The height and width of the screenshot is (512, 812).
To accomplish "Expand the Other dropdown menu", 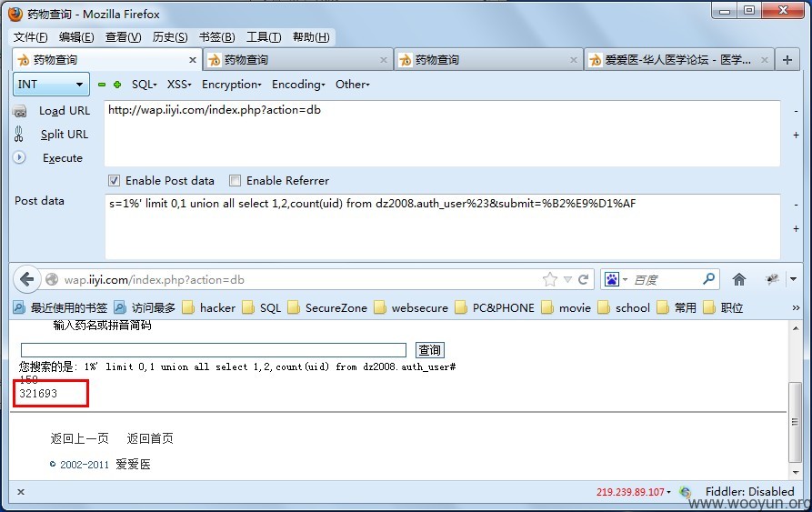I will pyautogui.click(x=352, y=85).
